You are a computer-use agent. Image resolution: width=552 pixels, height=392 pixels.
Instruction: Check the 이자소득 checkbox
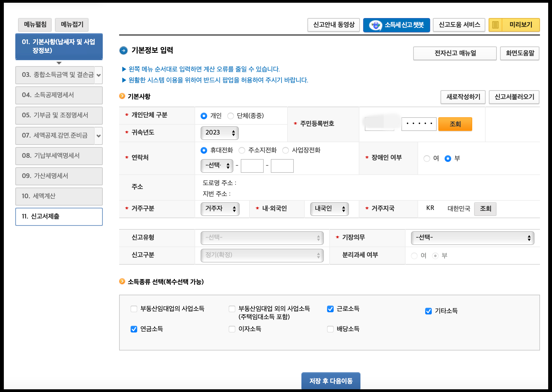[232, 329]
